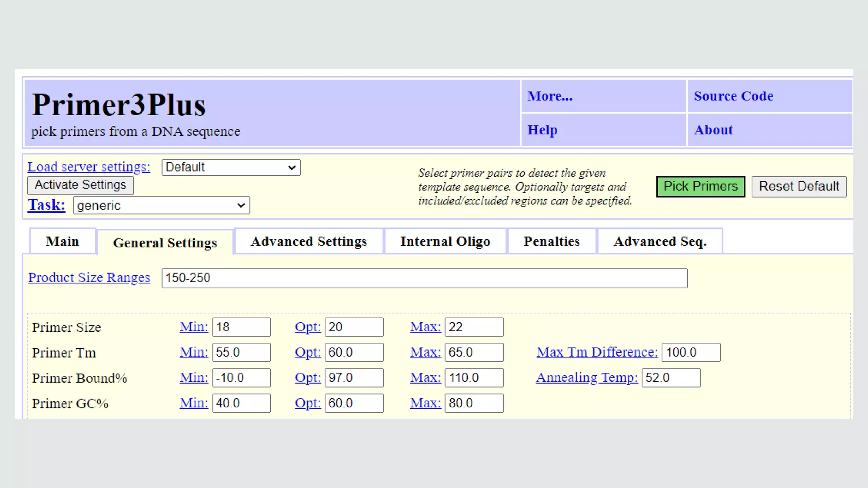Select the Internal Oligo tab
868x488 pixels.
click(445, 241)
